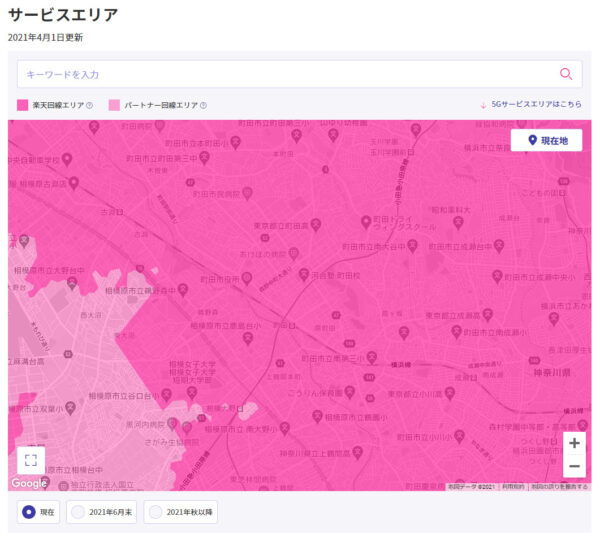The image size is (600, 538).
Task: Click the こうりん保育園 nursery pin
Action: [349, 392]
